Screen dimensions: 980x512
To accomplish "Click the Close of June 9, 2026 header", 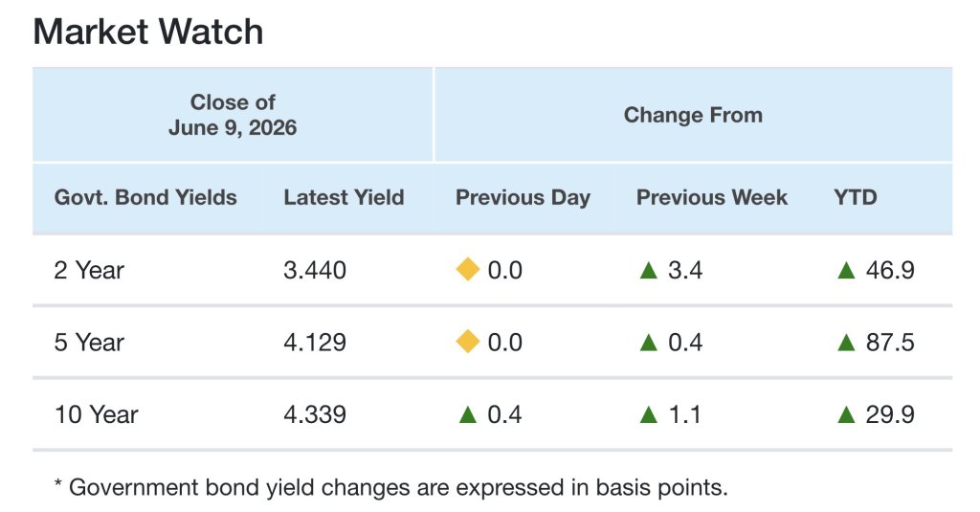I will [233, 115].
